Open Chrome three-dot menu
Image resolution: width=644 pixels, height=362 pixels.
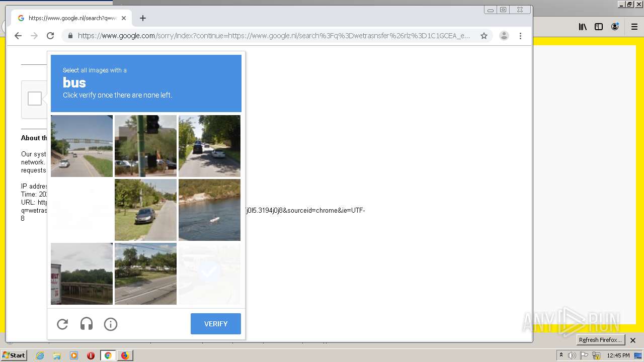tap(520, 36)
